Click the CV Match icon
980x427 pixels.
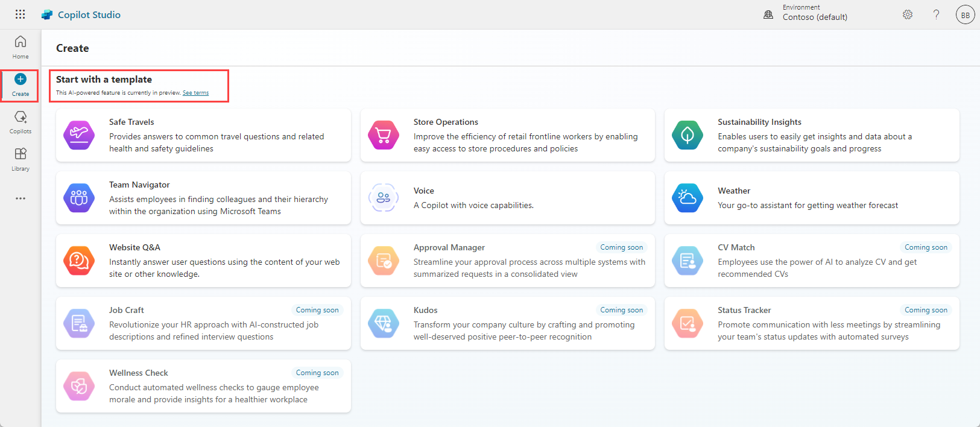pyautogui.click(x=688, y=261)
